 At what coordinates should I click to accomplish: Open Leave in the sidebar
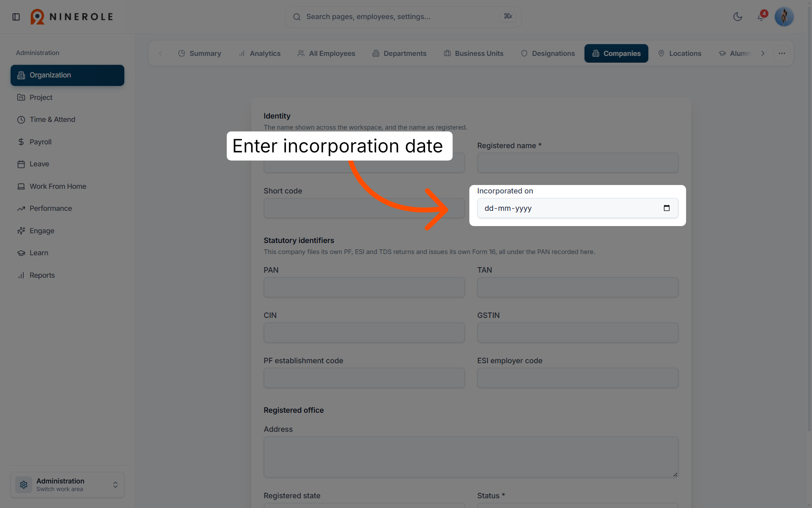coord(68,164)
